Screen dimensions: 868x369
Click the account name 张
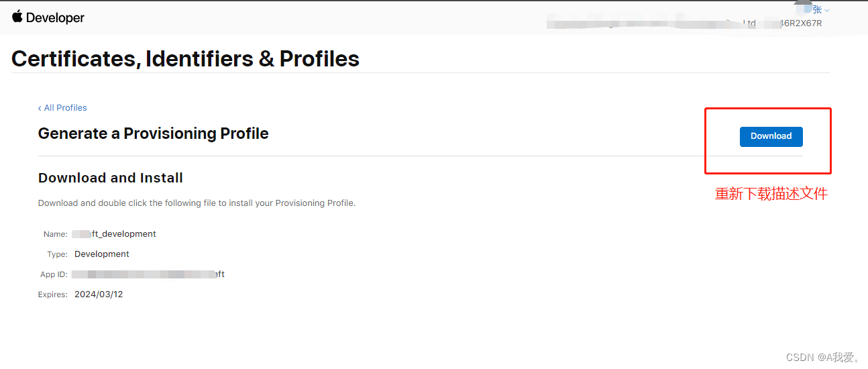pos(817,9)
